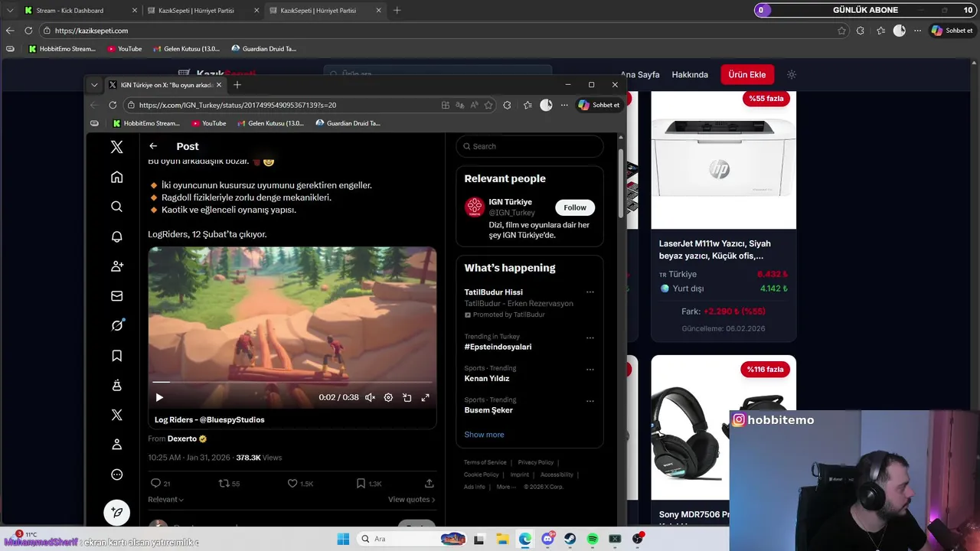Switch to Stream - Kick Dashboard tab
Viewport: 980px width, 551px height.
(70, 11)
